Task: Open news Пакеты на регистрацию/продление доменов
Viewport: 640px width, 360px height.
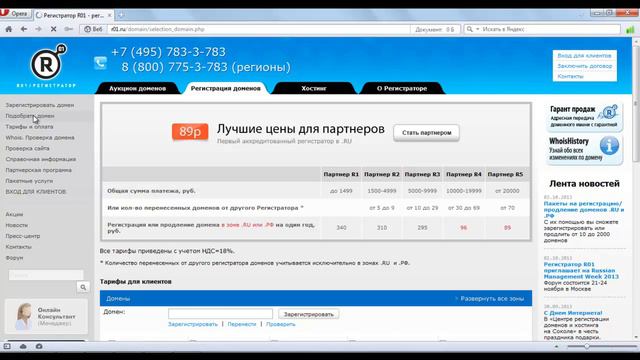Action: 584,209
